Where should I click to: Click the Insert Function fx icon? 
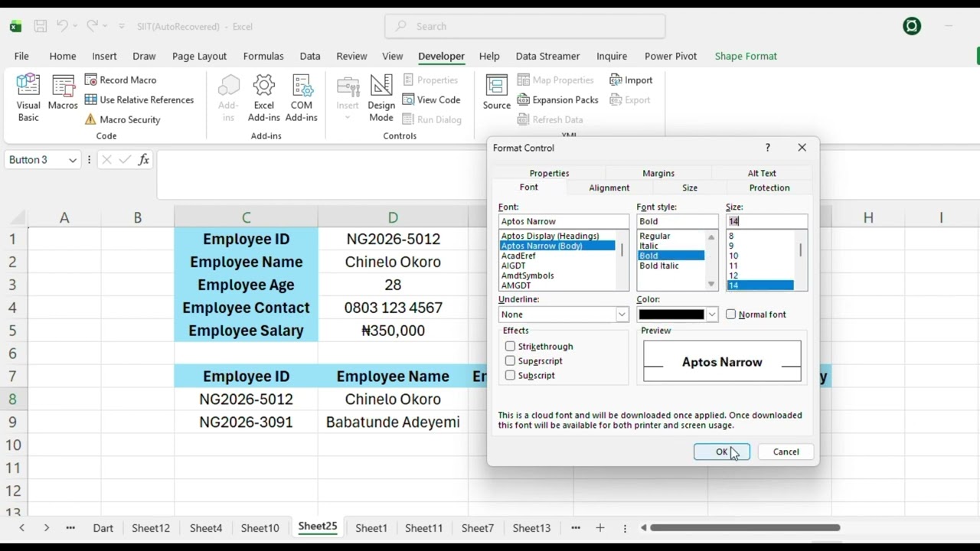click(x=143, y=160)
